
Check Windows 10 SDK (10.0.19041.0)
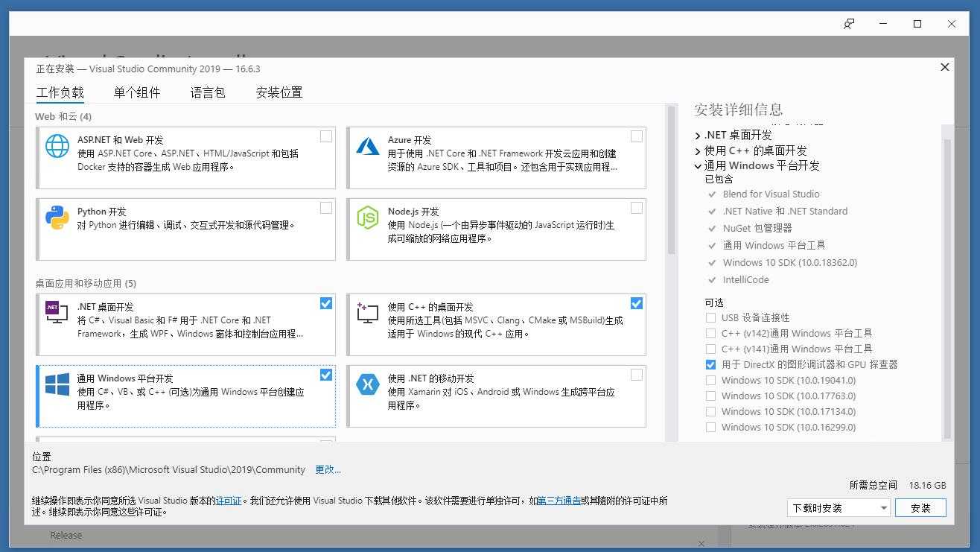click(710, 380)
